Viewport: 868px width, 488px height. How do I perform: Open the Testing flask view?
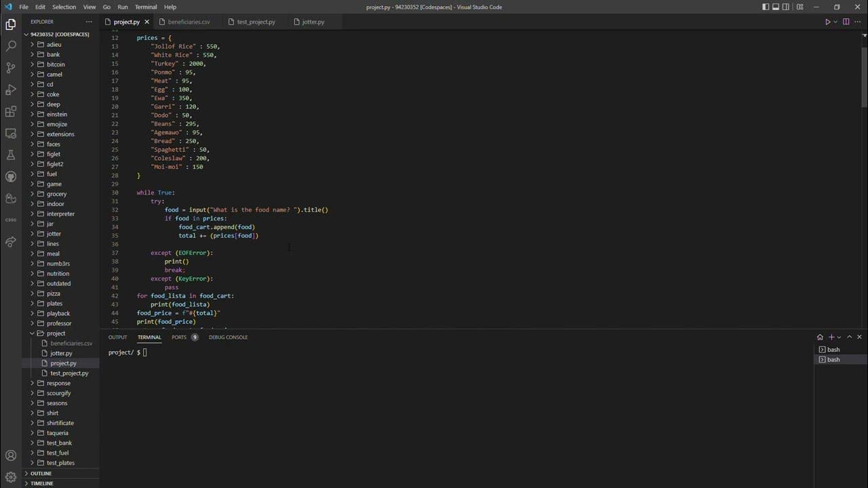11,155
